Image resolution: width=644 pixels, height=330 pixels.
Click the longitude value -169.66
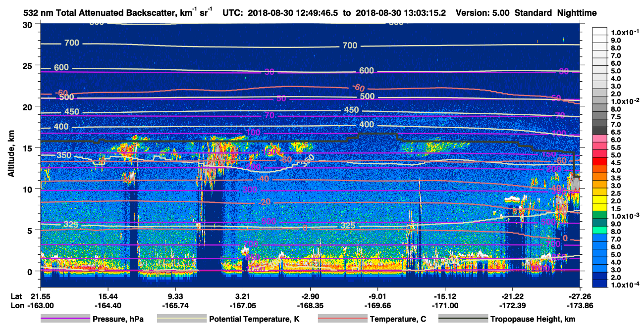[378, 305]
